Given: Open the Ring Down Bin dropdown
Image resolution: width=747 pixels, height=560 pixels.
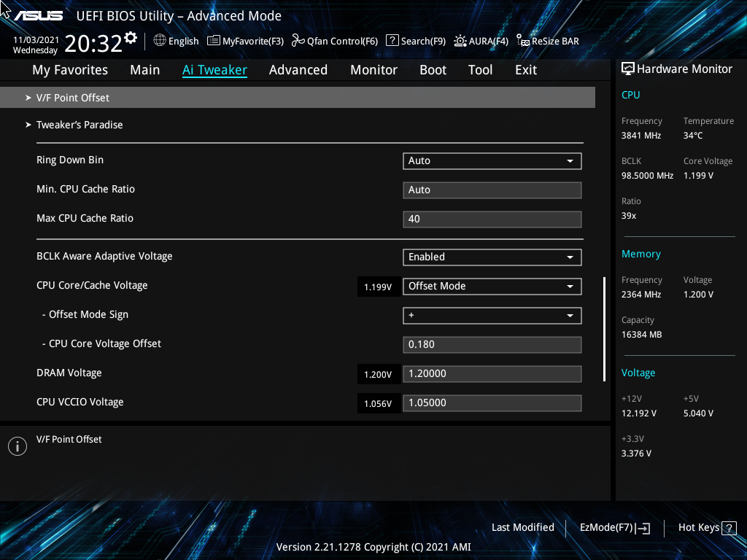Looking at the screenshot, I should coord(492,161).
